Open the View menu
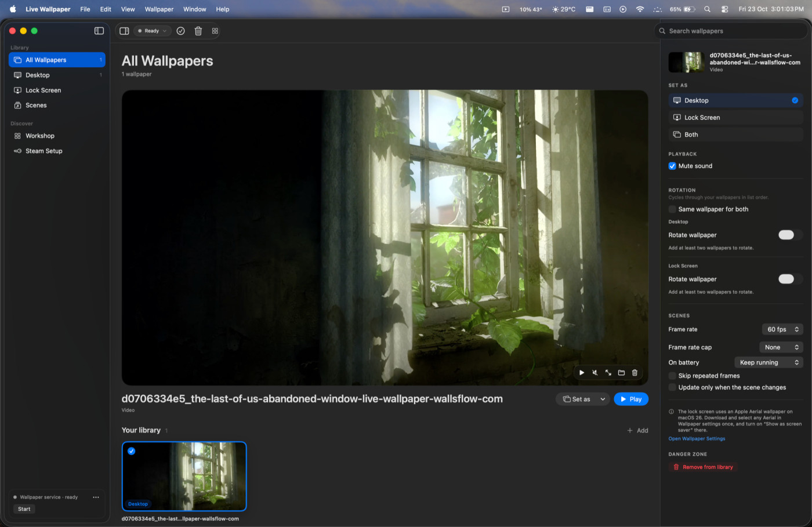Viewport: 812px width, 527px height. pyautogui.click(x=128, y=9)
